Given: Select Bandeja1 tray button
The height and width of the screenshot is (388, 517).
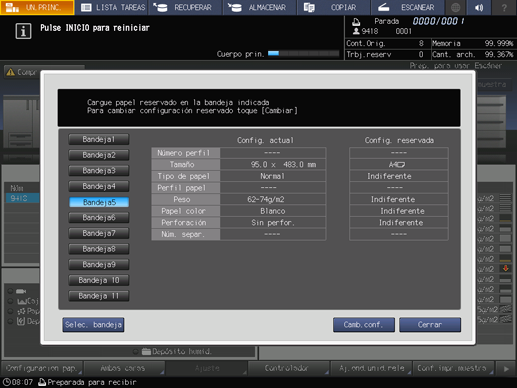Looking at the screenshot, I should [x=99, y=139].
